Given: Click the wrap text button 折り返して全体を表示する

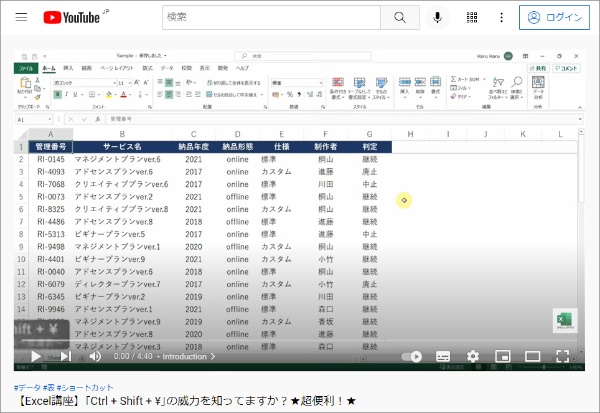Looking at the screenshot, I should [233, 83].
